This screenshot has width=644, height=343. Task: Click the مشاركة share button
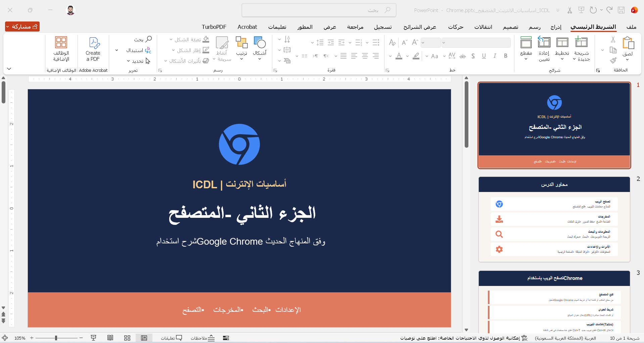click(22, 27)
